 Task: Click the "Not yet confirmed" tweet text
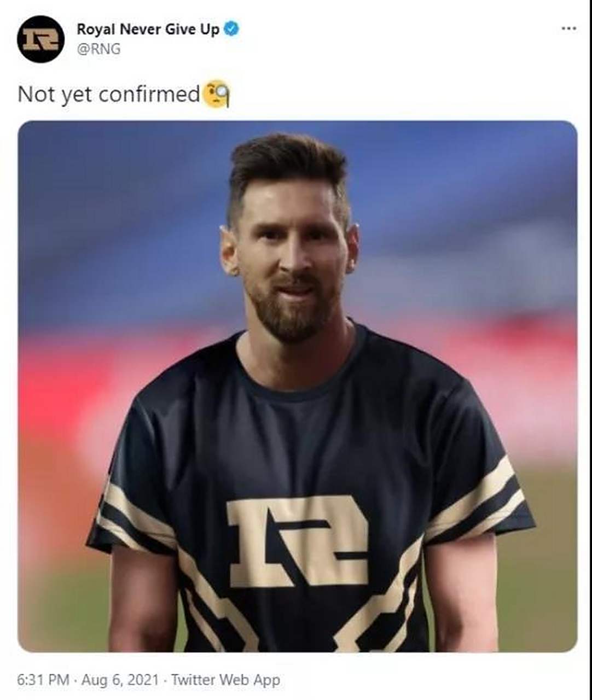[108, 94]
